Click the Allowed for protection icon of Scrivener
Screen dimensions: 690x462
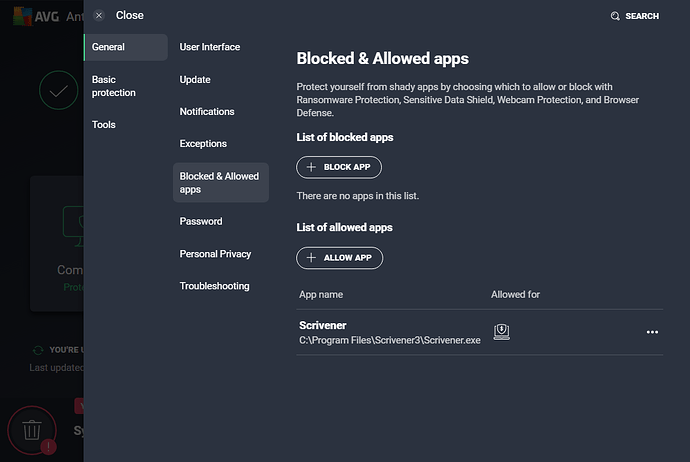click(501, 332)
